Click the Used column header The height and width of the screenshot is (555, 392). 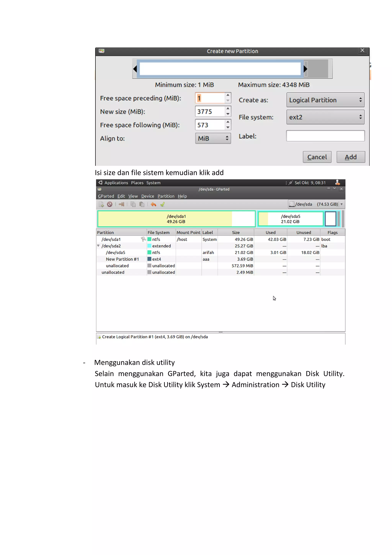pyautogui.click(x=271, y=232)
